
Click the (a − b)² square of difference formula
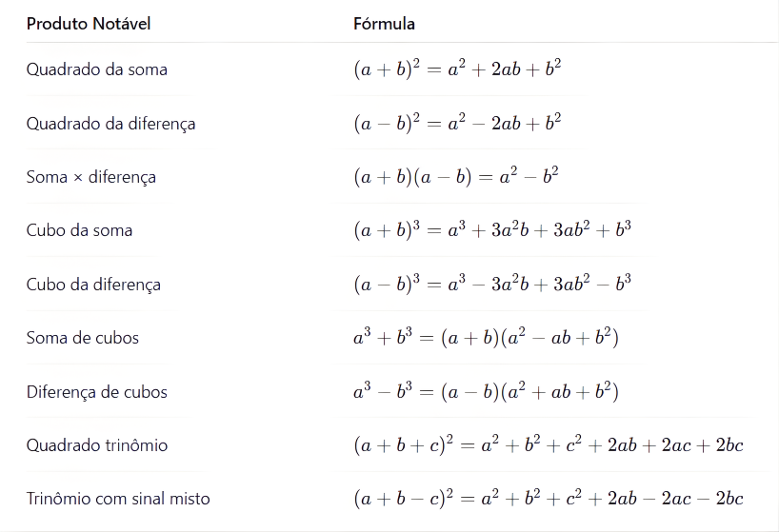(457, 123)
